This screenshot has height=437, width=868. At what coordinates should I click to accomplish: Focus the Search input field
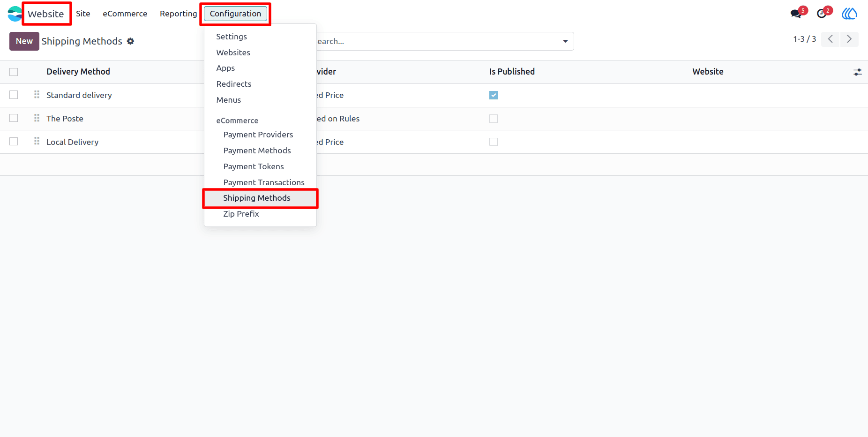[x=436, y=41]
